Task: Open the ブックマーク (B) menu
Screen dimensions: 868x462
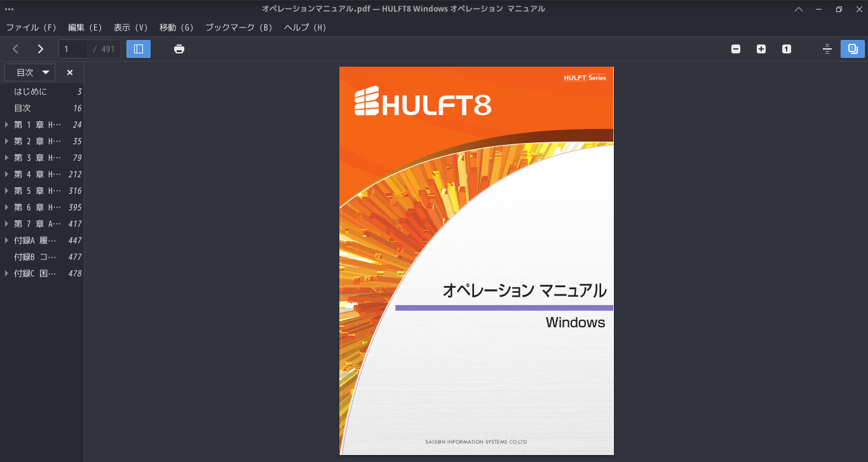Action: tap(239, 27)
